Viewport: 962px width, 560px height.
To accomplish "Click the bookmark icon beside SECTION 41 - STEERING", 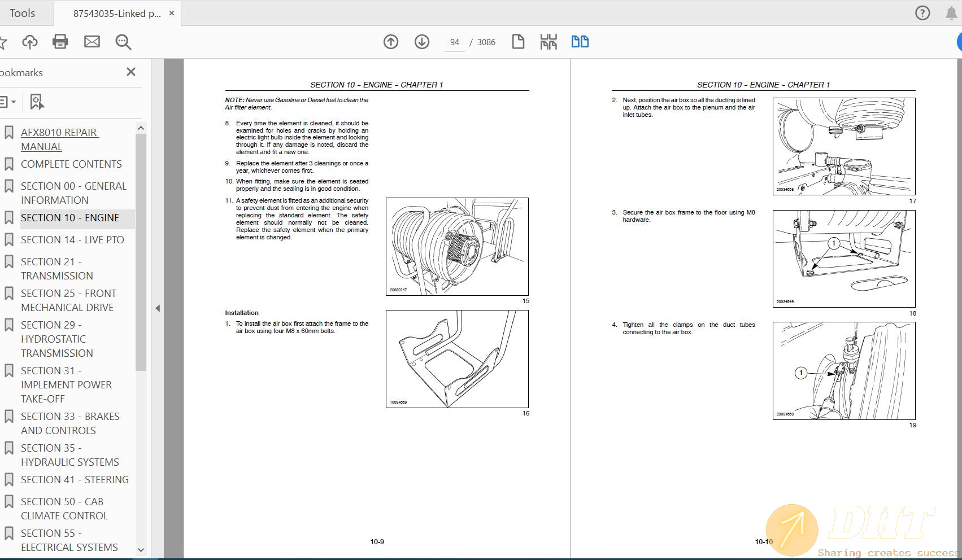I will tap(8, 480).
